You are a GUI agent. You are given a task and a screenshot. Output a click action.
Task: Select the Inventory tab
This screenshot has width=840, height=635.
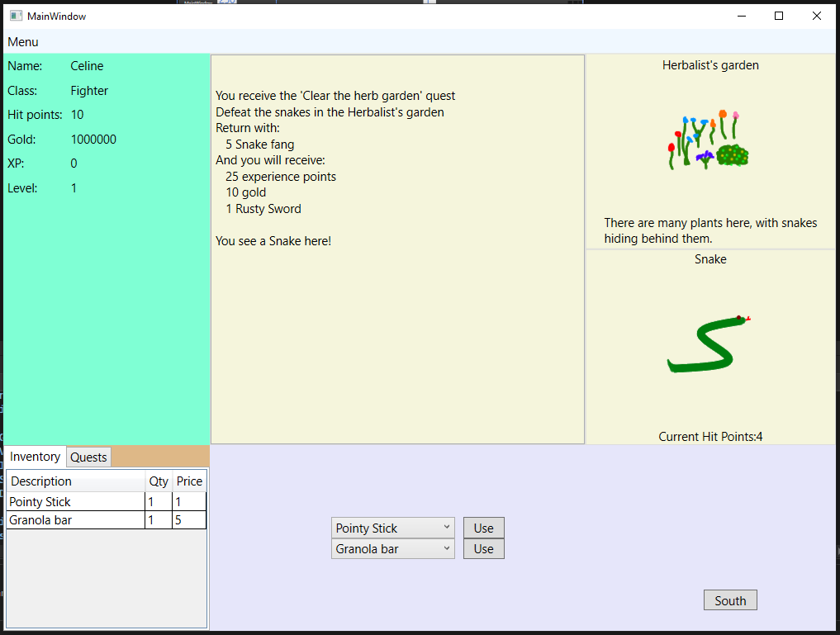click(x=36, y=457)
